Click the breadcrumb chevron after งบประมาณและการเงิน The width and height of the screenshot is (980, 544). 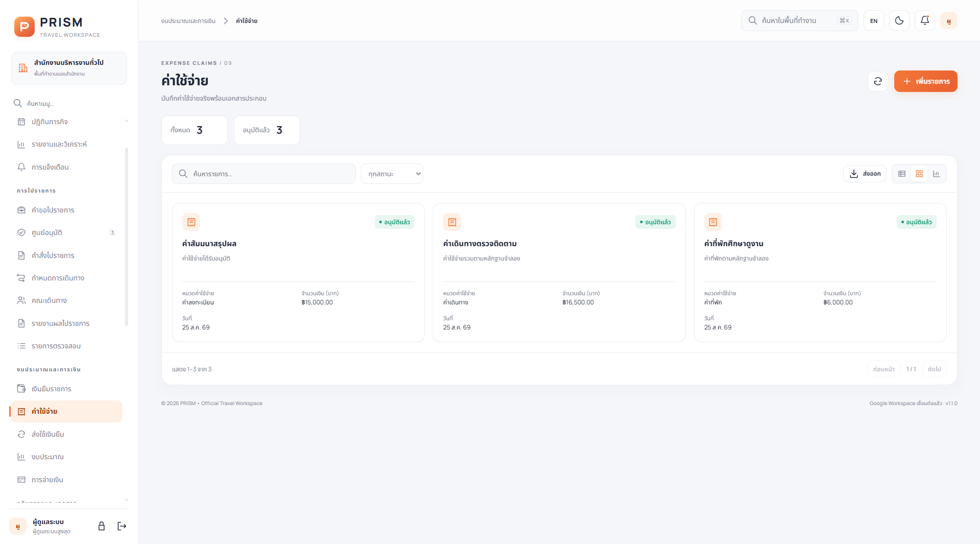(x=226, y=21)
